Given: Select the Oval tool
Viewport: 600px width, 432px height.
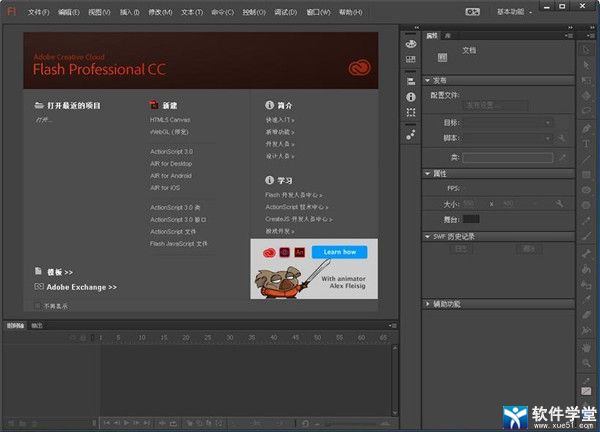Looking at the screenshot, I should (586, 190).
